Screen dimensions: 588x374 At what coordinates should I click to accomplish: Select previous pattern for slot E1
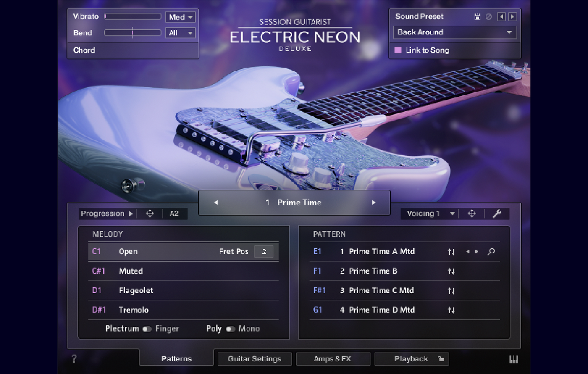pos(468,252)
